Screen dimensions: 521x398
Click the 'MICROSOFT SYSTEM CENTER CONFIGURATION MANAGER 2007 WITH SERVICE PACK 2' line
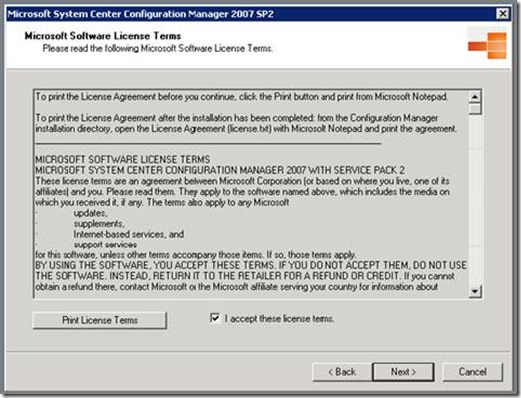(220, 170)
